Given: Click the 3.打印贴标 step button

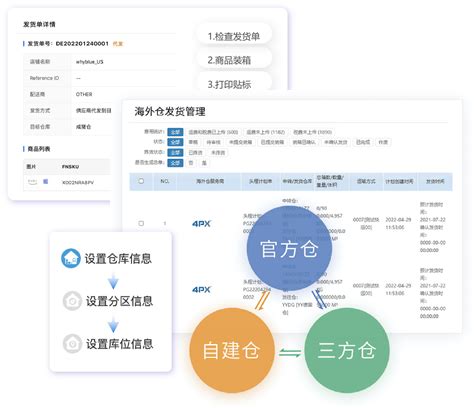Looking at the screenshot, I should 234,84.
